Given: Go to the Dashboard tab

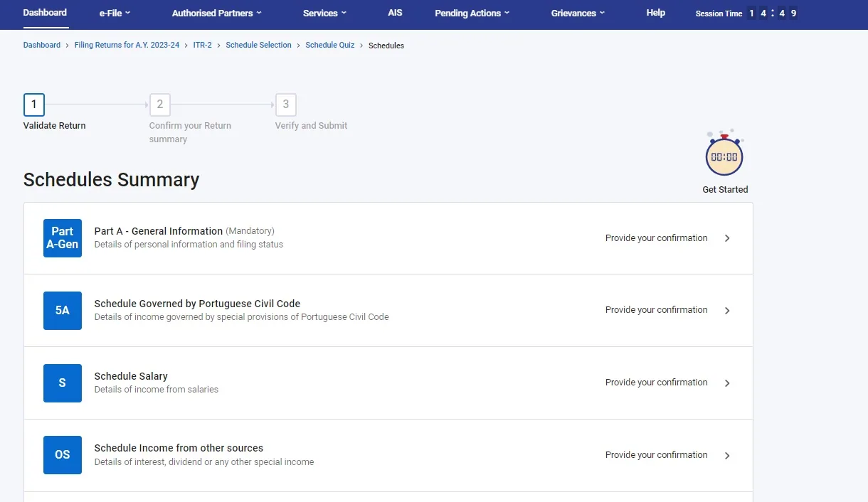Looking at the screenshot, I should [x=45, y=13].
